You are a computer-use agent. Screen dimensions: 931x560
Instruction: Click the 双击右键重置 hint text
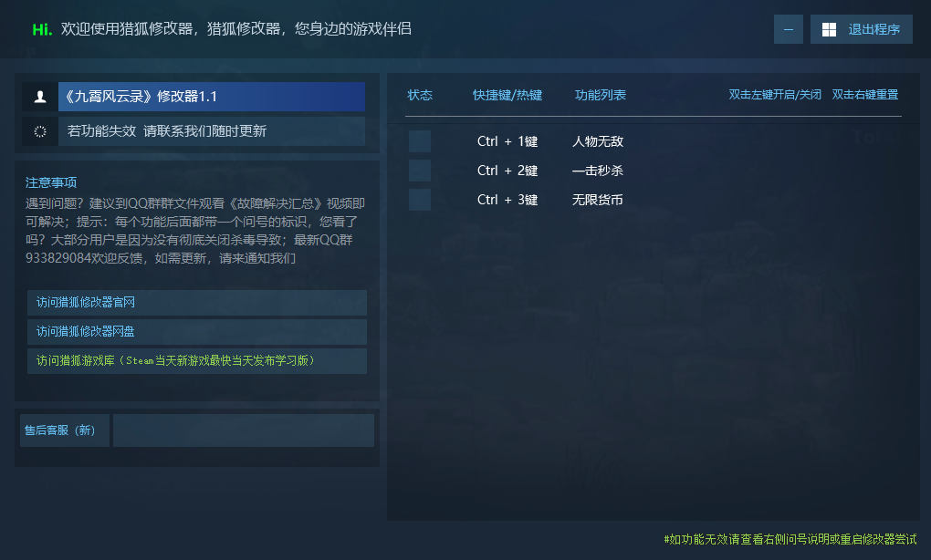865,94
